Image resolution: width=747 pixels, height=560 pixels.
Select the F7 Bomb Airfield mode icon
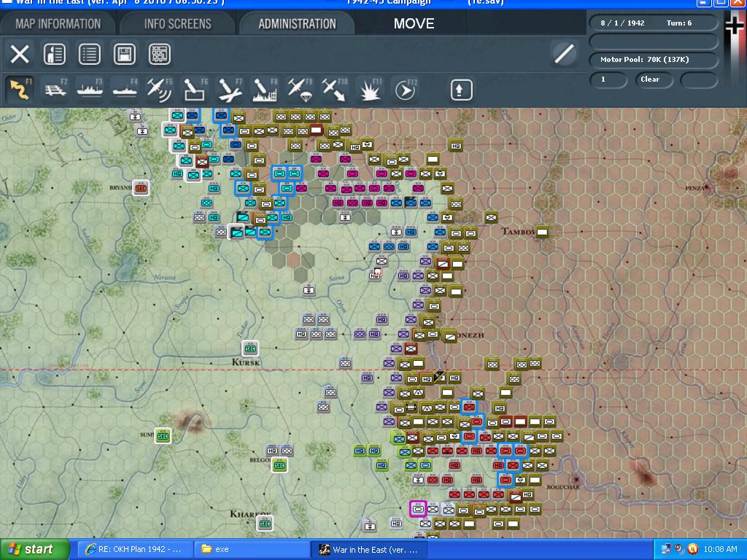[x=230, y=90]
